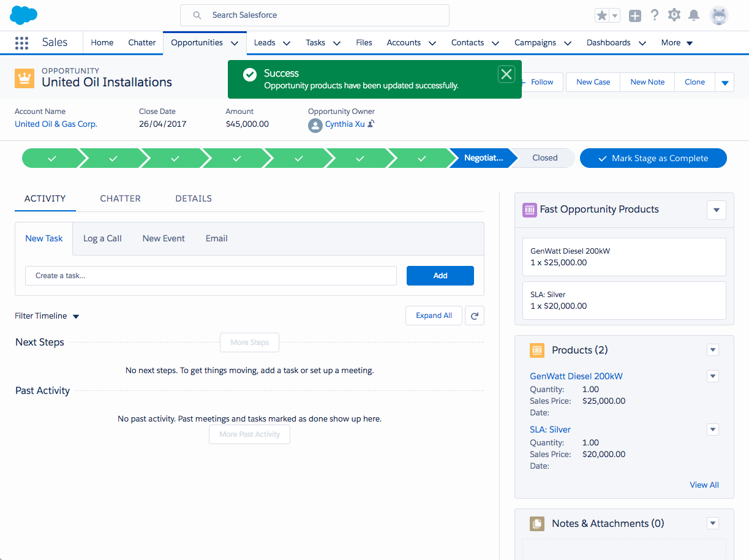Viewport: 749px width, 560px height.
Task: Open the Files tab
Action: click(364, 43)
